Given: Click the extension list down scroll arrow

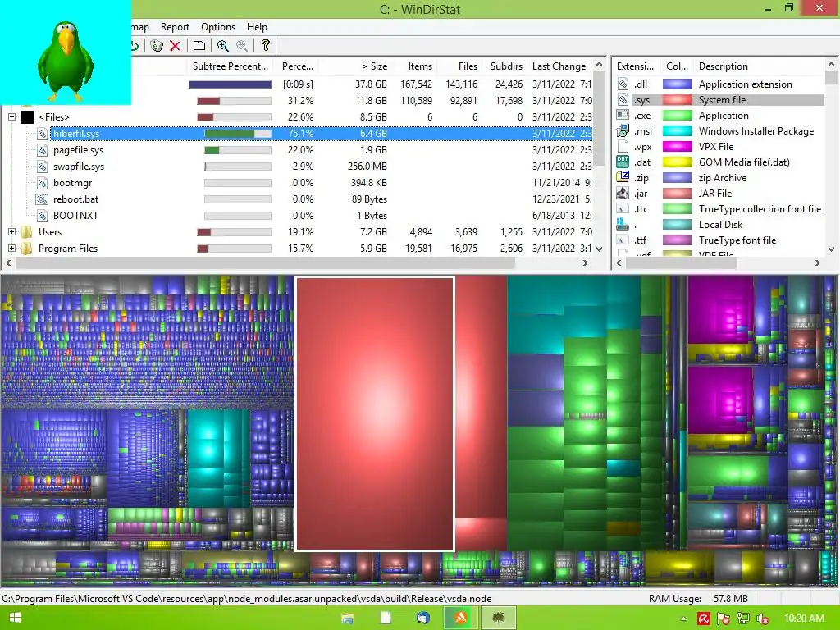Looking at the screenshot, I should point(831,249).
